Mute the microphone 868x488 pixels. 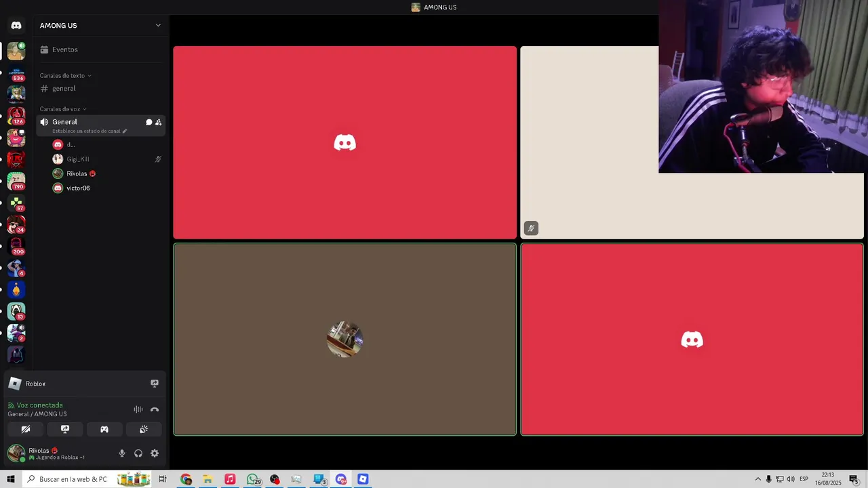[122, 453]
